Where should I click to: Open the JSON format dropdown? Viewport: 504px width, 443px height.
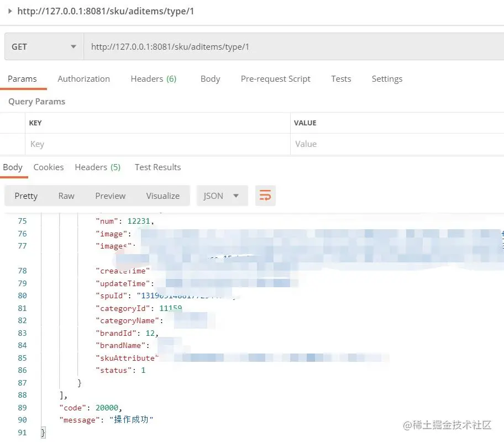point(222,196)
